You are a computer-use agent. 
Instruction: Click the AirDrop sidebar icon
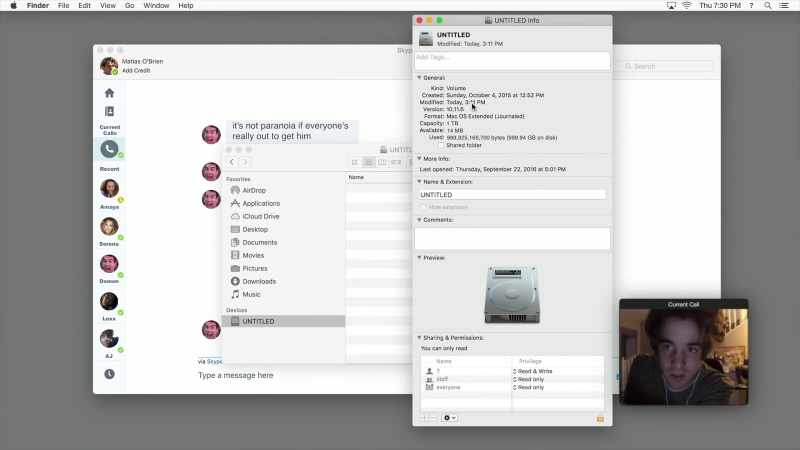click(x=235, y=190)
